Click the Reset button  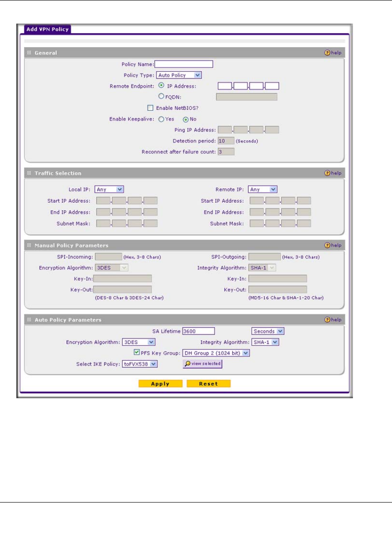(x=208, y=384)
